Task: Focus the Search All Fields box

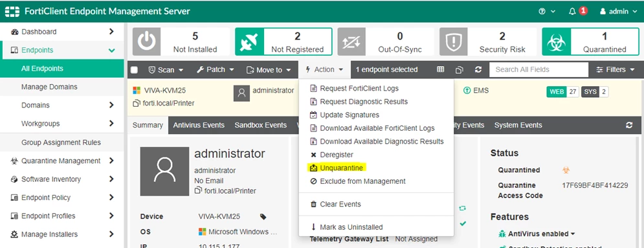Action: [539, 70]
